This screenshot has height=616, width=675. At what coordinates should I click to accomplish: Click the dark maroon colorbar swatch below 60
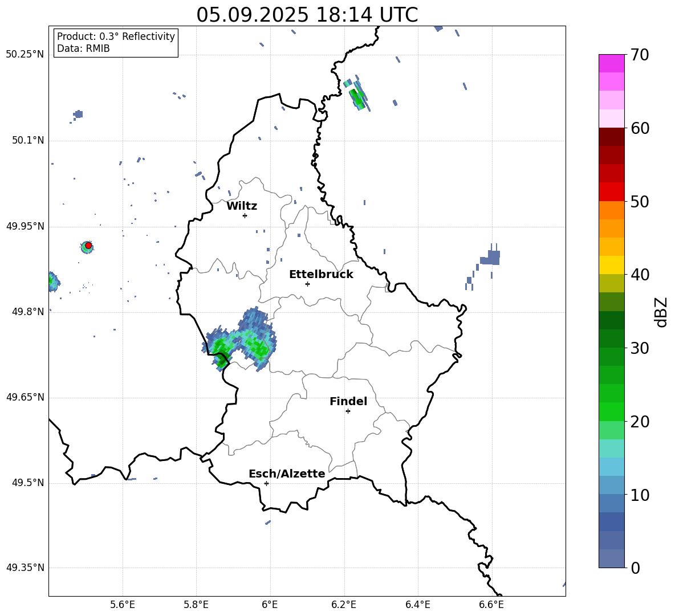pyautogui.click(x=611, y=137)
